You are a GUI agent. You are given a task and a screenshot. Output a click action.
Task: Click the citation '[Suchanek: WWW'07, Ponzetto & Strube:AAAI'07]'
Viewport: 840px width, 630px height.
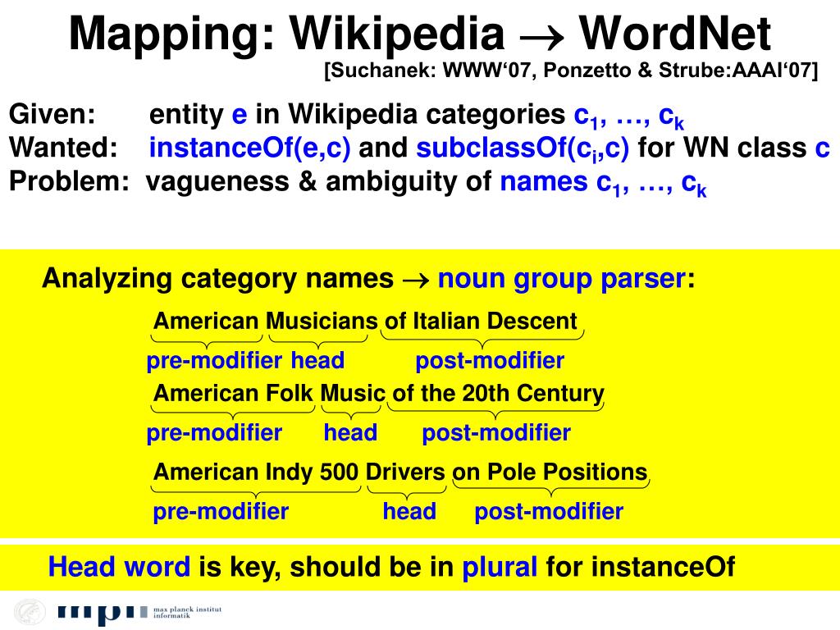(x=571, y=71)
